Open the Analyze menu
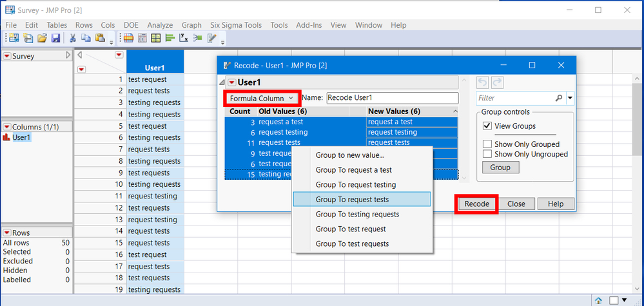Image resolution: width=644 pixels, height=306 pixels. click(160, 25)
